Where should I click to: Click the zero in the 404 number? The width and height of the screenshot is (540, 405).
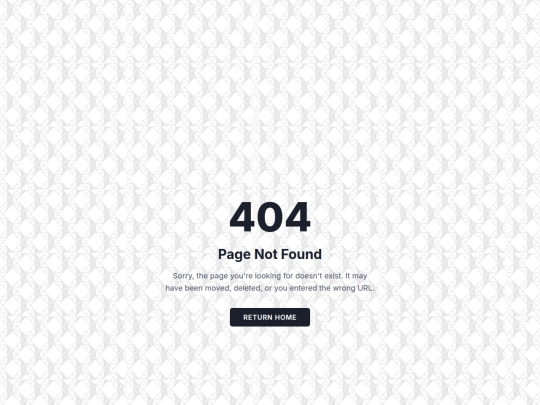pyautogui.click(x=270, y=217)
